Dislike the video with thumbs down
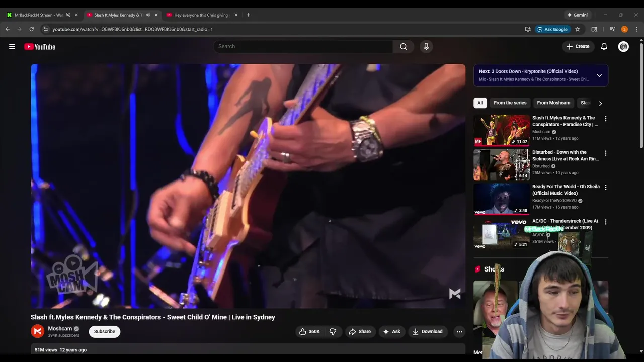 (x=333, y=331)
